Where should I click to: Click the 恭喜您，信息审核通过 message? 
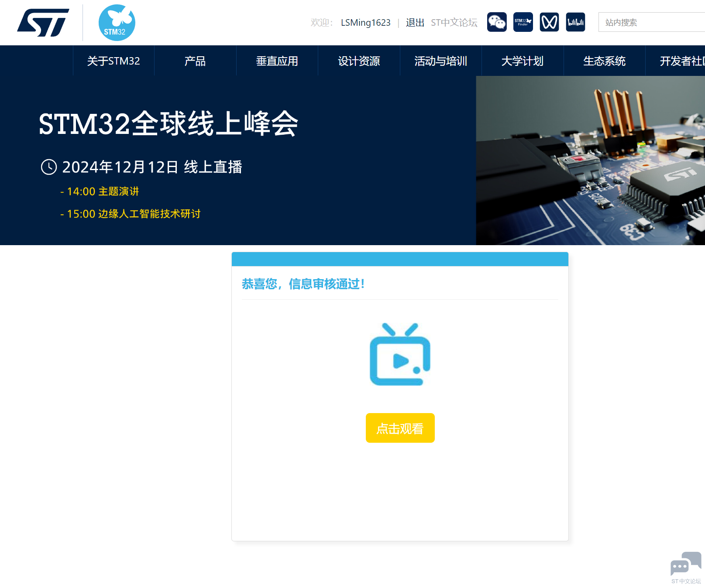303,284
